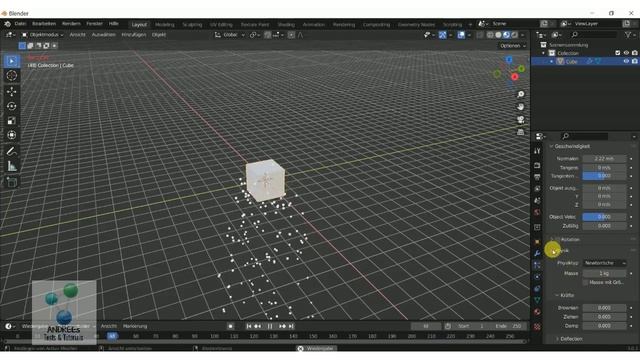Screen dimensions: 640x360
Task: Open the Texture properties tab
Action: point(537,327)
